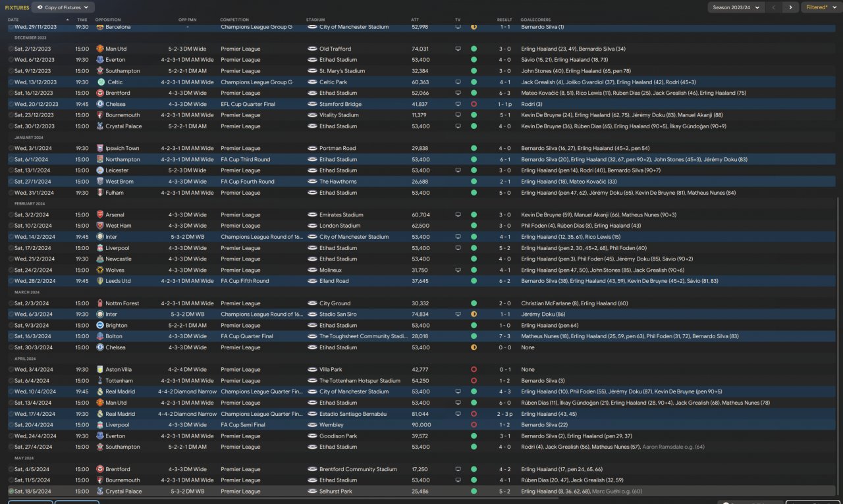Click the Aston Villa club badge
Image resolution: width=843 pixels, height=504 pixels.
pyautogui.click(x=100, y=370)
